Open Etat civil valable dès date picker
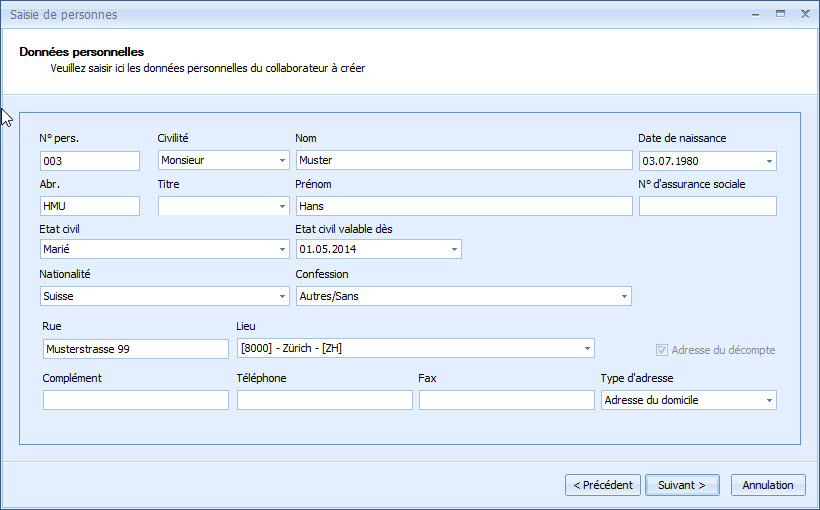Image resolution: width=820 pixels, height=510 pixels. (x=454, y=250)
